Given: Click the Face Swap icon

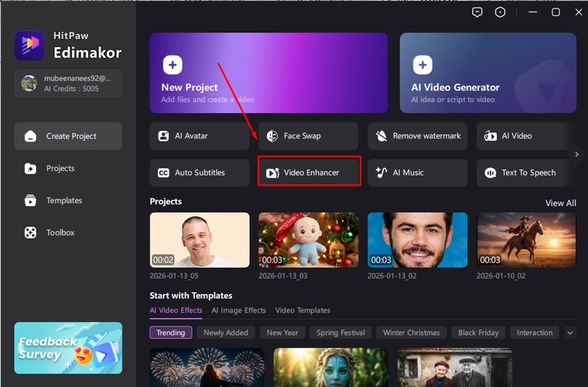Looking at the screenshot, I should (272, 135).
